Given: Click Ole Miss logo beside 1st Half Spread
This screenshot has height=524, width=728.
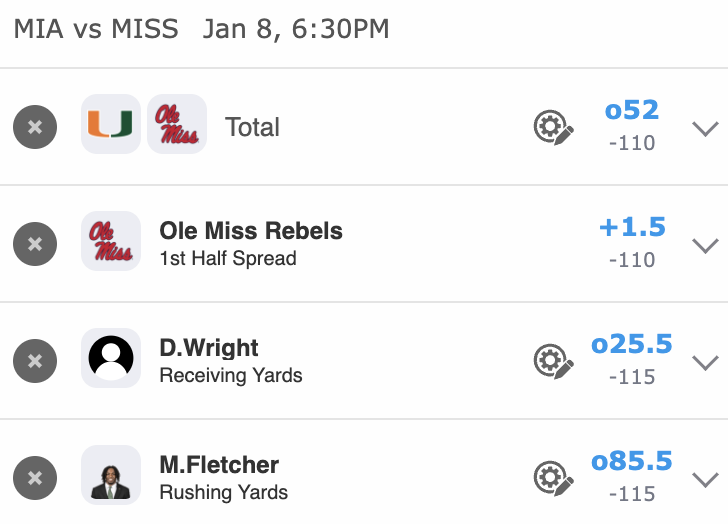Looking at the screenshot, I should point(110,241).
